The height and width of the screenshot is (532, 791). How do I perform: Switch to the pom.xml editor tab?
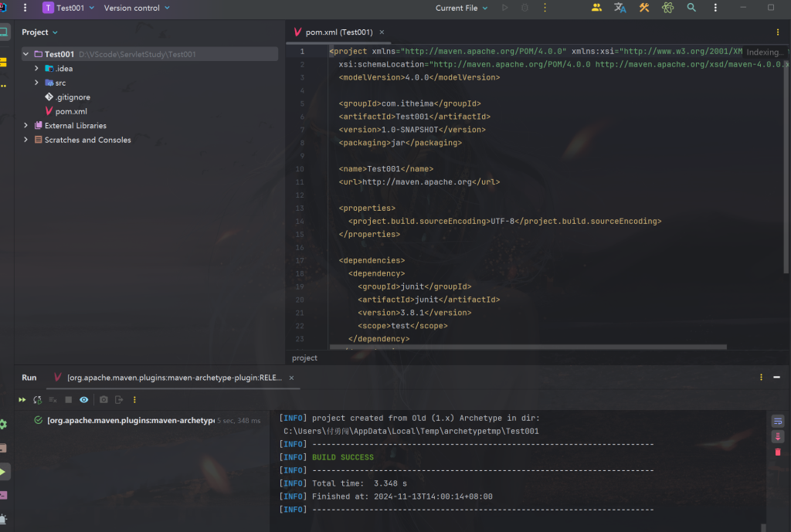(338, 32)
